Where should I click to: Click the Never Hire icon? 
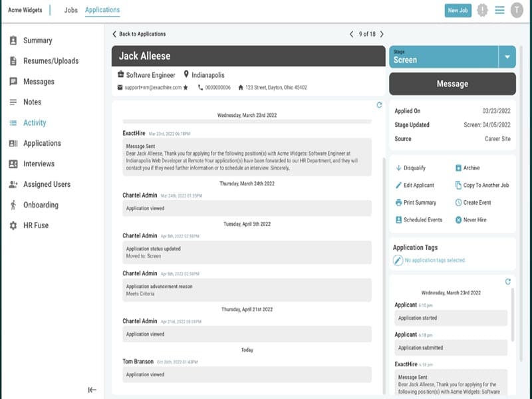[x=458, y=220]
